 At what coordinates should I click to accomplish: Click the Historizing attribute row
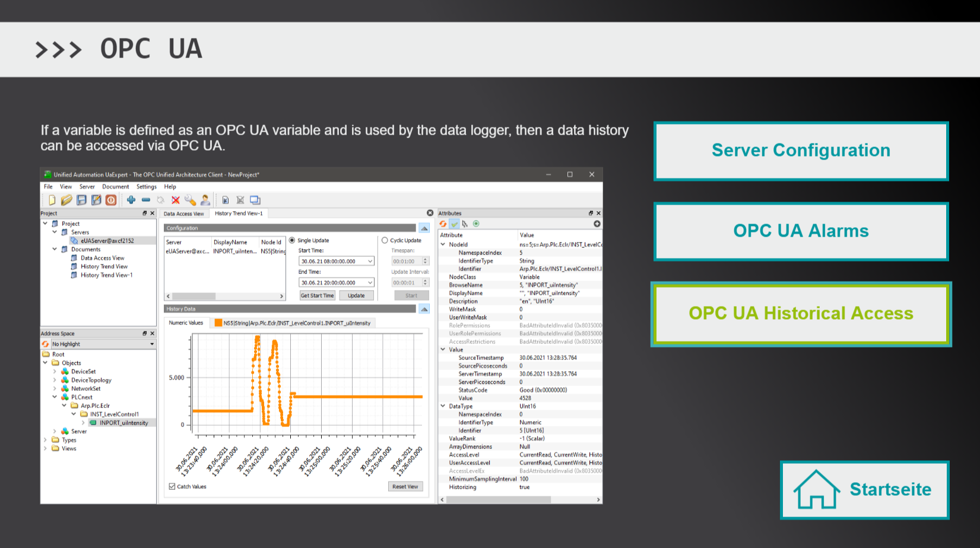(520, 487)
